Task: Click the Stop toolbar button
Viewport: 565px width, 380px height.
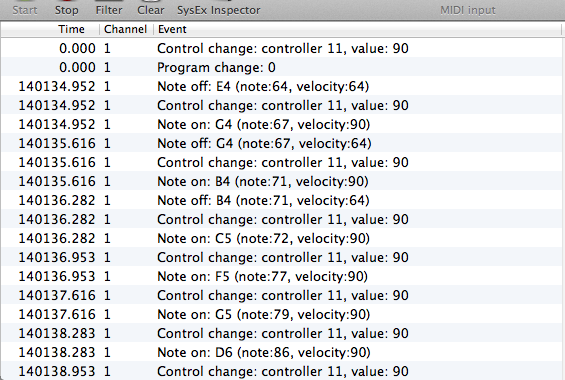Action: [x=66, y=10]
